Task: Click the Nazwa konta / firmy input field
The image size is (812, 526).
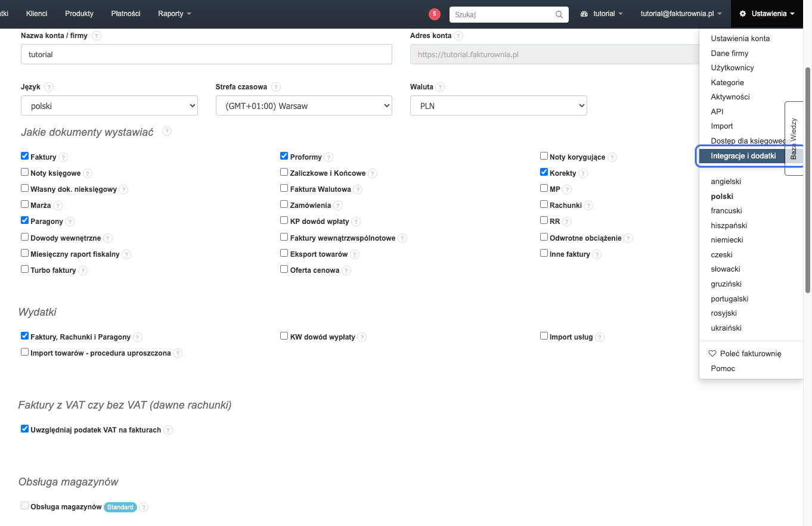Action: (x=206, y=54)
